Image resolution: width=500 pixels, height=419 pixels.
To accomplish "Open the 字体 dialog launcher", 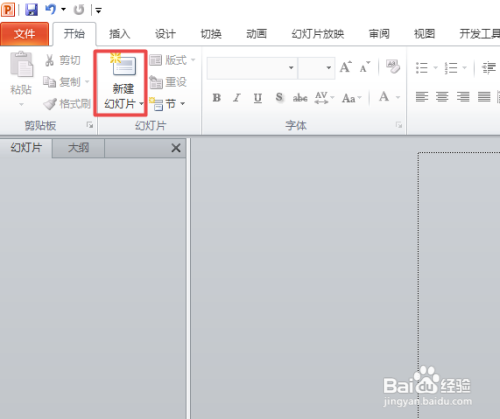I will point(399,125).
